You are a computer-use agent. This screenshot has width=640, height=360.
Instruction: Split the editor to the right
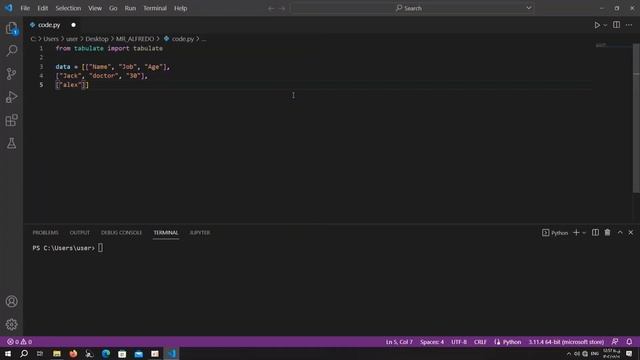coord(616,25)
